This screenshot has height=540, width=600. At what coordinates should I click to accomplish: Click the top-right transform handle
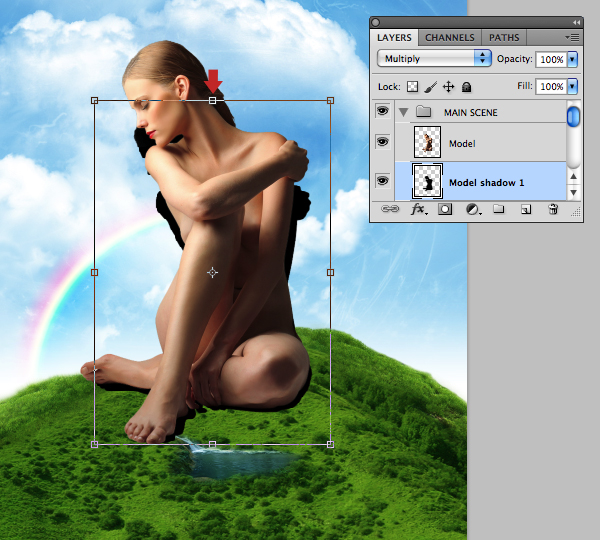click(331, 101)
